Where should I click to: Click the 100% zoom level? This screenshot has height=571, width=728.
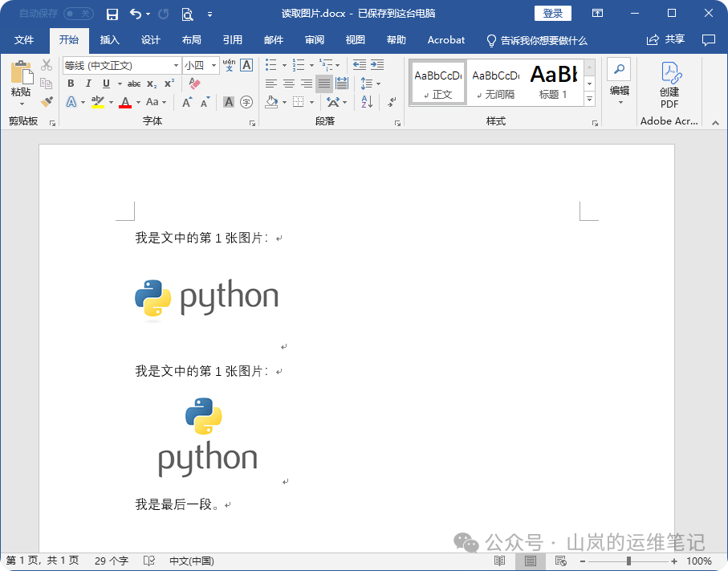click(699, 561)
